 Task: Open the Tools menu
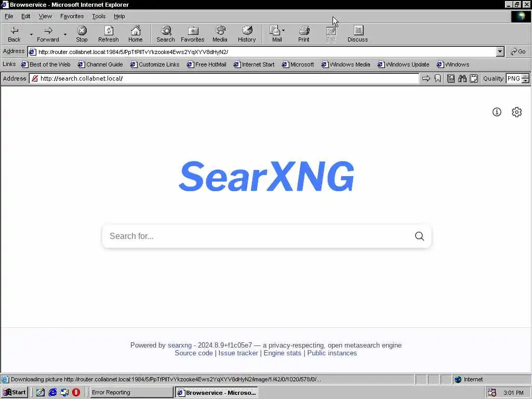[99, 16]
